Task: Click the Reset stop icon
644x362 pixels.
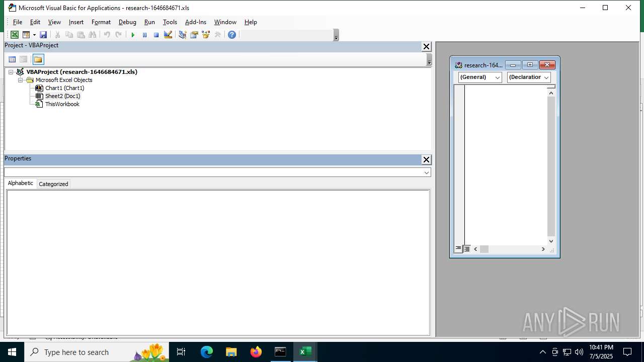Action: 156,35
